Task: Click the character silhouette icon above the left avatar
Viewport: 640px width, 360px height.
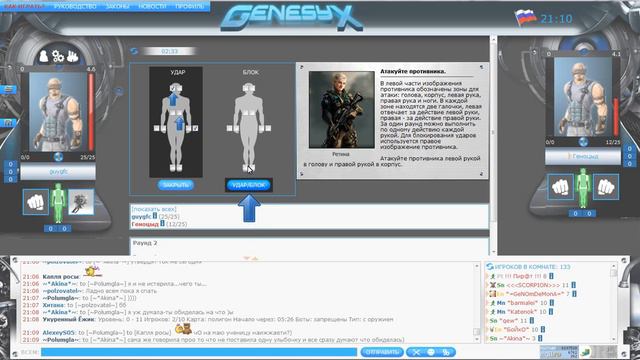Action: [44, 56]
